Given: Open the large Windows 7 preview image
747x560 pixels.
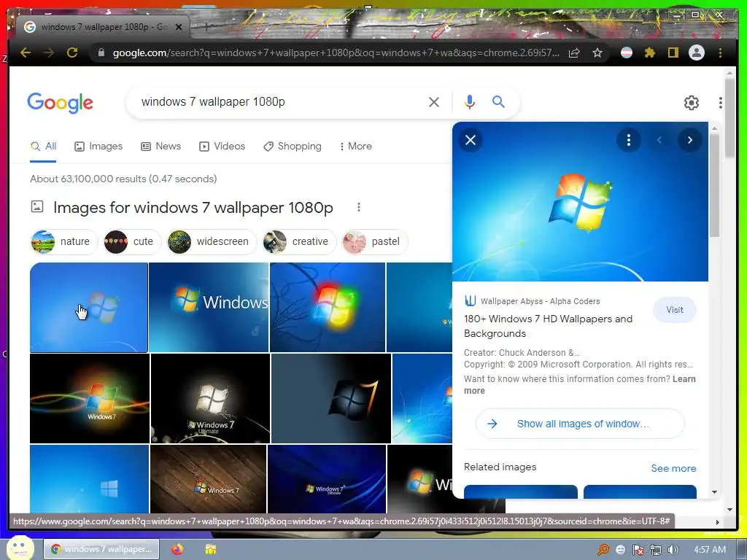Looking at the screenshot, I should coord(580,201).
